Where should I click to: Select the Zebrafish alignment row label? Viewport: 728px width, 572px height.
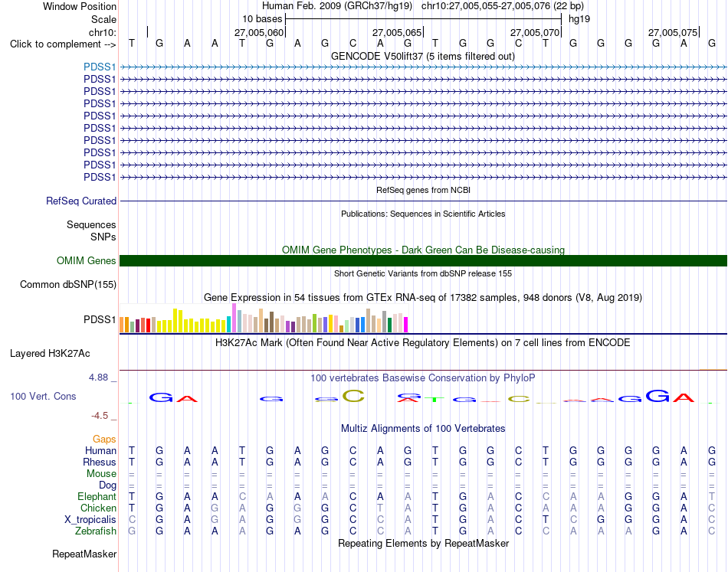pyautogui.click(x=96, y=531)
